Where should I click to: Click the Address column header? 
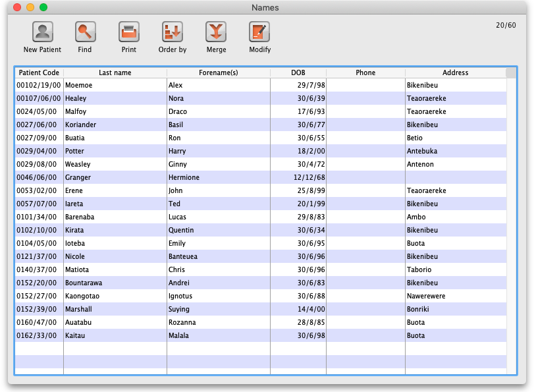point(455,72)
